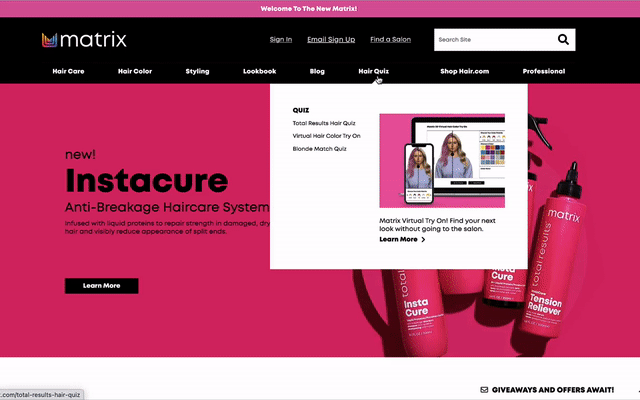
Task: Open the Styling menu
Action: tap(197, 71)
